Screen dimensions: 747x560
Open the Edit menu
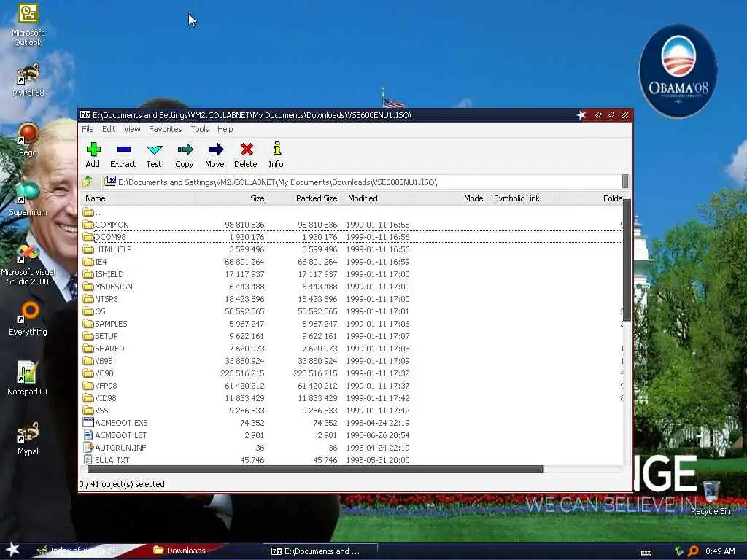[x=109, y=129]
